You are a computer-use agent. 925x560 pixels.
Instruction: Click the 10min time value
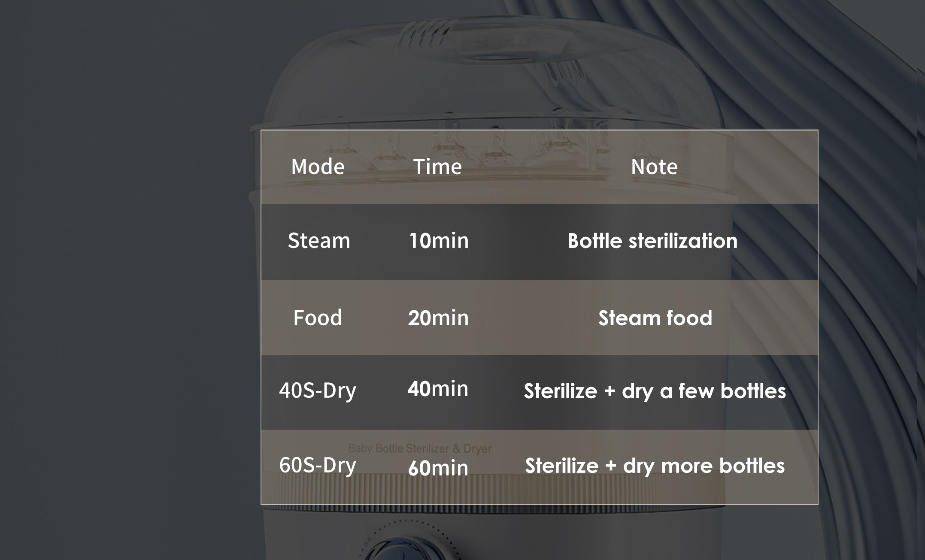438,240
